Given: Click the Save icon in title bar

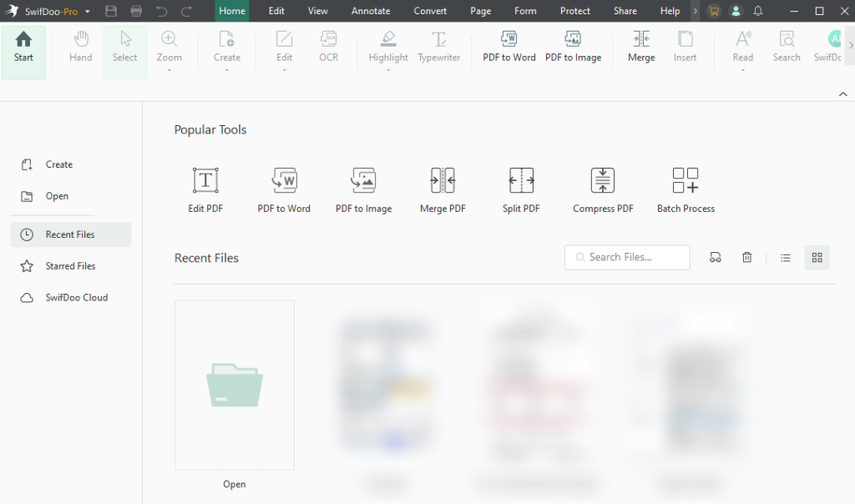Looking at the screenshot, I should (111, 11).
